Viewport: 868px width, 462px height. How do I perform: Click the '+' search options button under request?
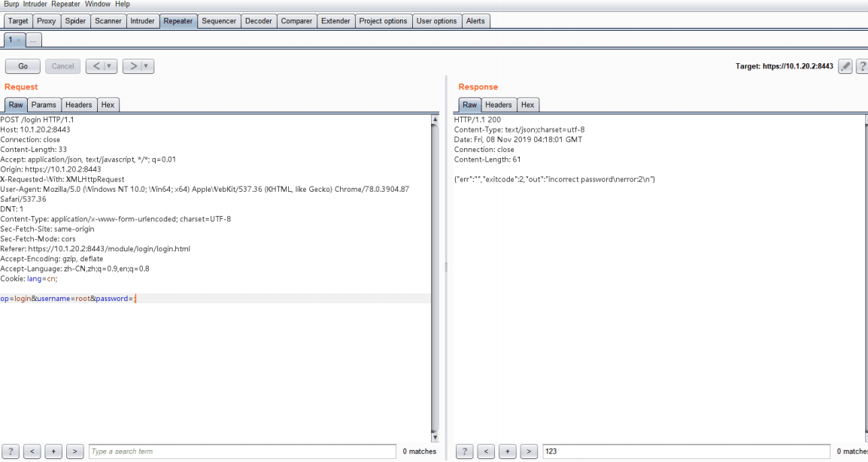pyautogui.click(x=53, y=451)
